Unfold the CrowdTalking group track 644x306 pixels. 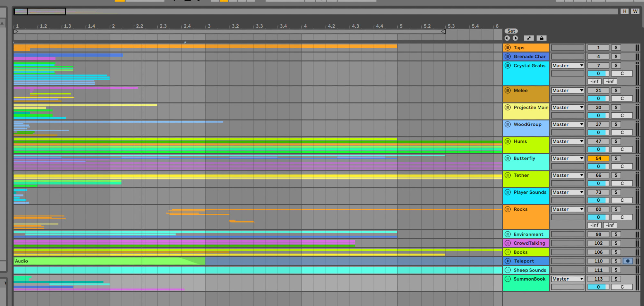[x=508, y=243]
